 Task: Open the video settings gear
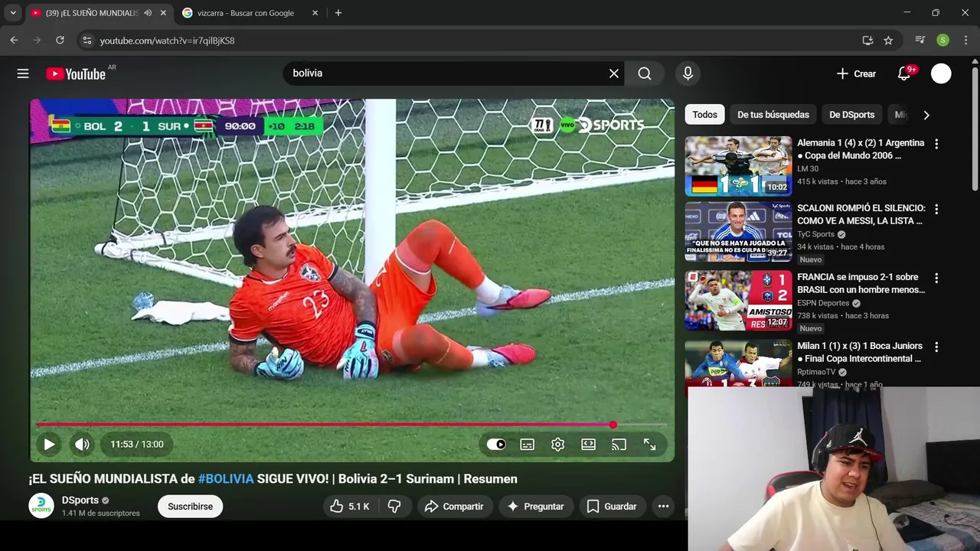coord(558,444)
